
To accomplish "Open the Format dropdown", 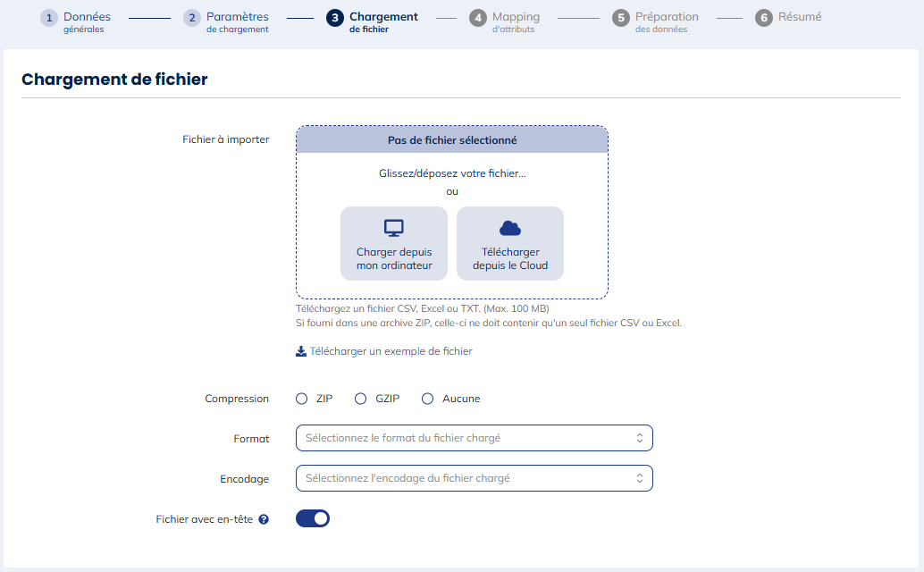I will pos(474,438).
